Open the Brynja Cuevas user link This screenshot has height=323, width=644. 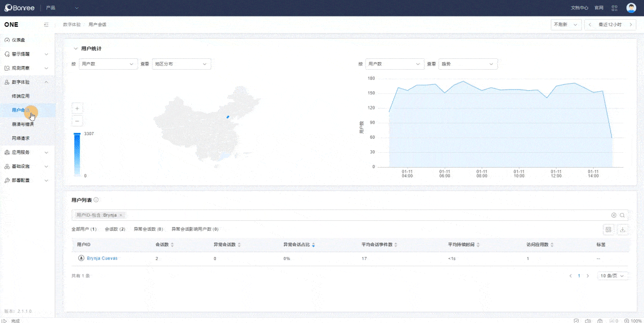pyautogui.click(x=102, y=258)
